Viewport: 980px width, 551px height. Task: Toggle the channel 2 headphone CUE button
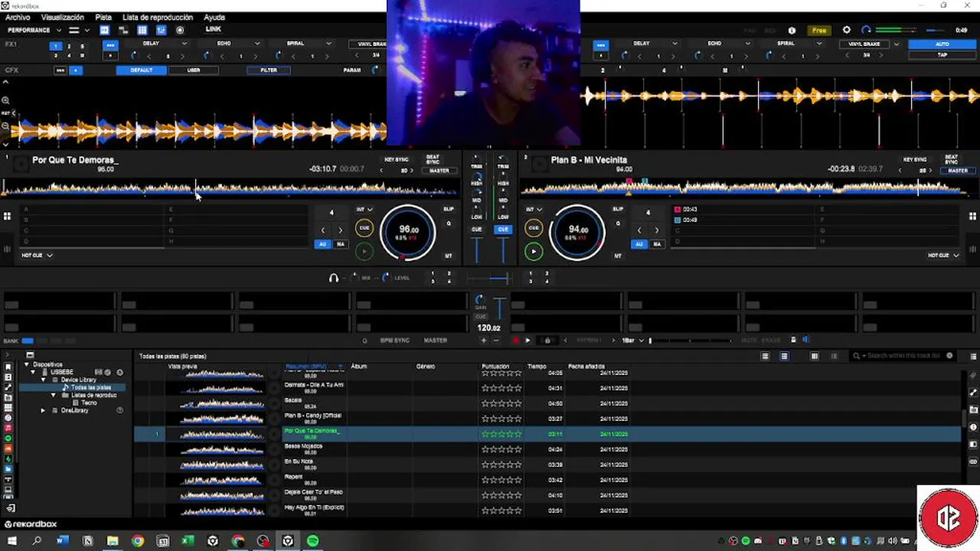[x=503, y=230]
